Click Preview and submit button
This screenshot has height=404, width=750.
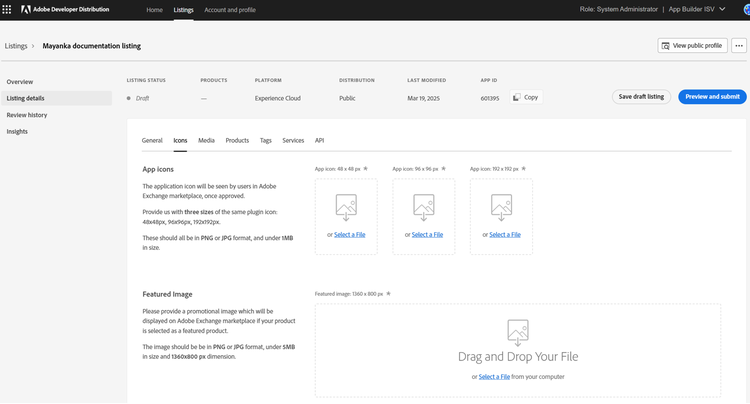(x=712, y=97)
